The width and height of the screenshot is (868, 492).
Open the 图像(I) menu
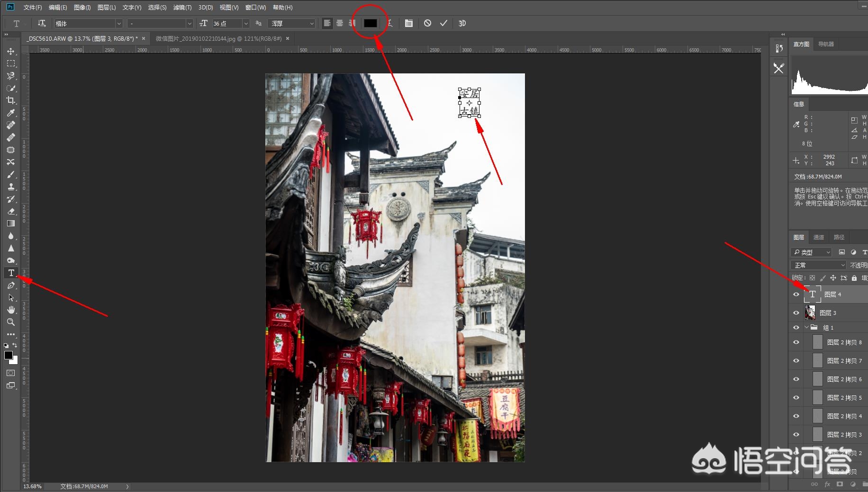point(82,8)
